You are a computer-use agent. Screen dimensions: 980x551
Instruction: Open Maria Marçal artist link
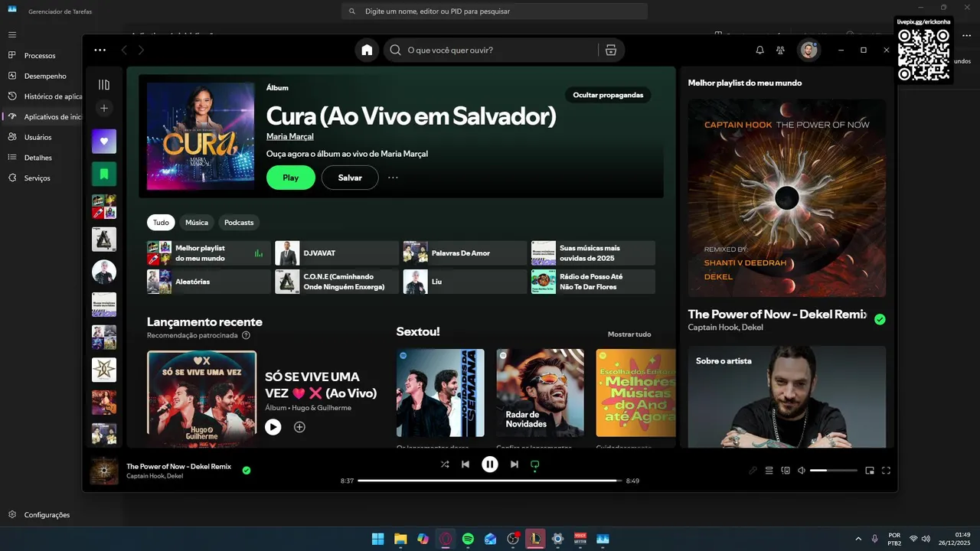pyautogui.click(x=290, y=136)
